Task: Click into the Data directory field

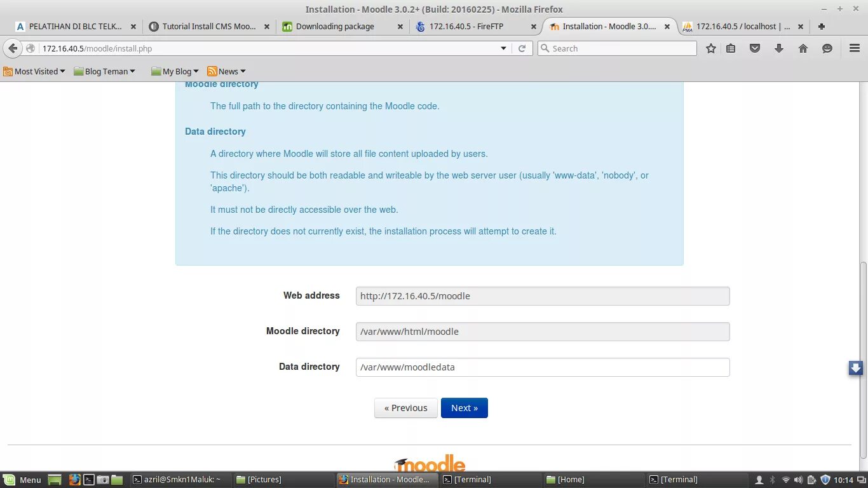Action: [543, 367]
